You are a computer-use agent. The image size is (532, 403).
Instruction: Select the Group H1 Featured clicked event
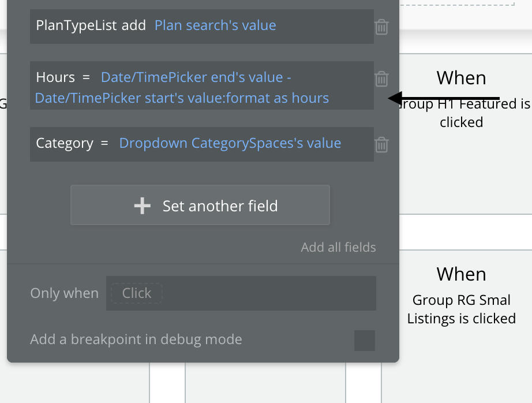461,99
